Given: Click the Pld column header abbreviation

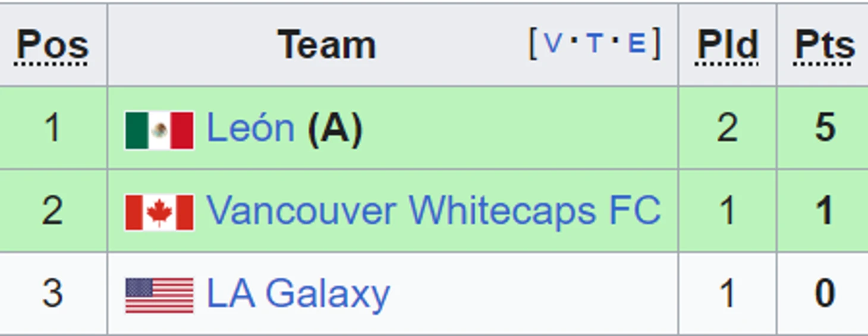Looking at the screenshot, I should (x=727, y=45).
